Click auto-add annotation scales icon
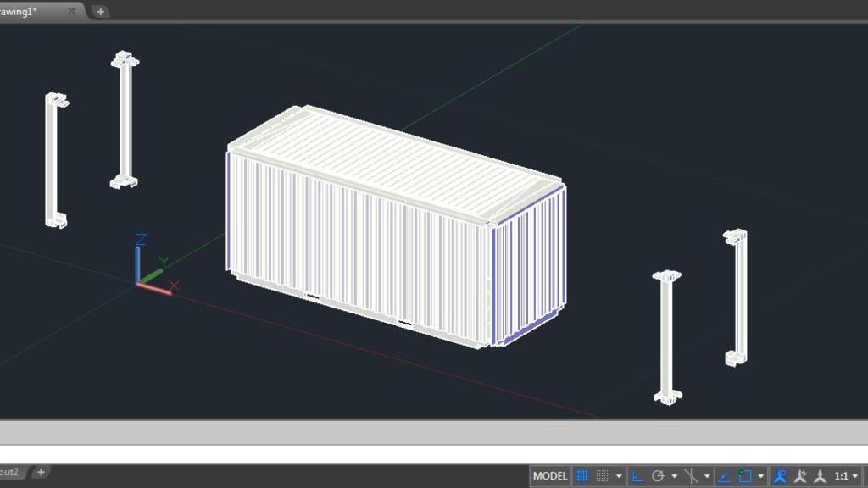This screenshot has height=488, width=868. coord(800,476)
